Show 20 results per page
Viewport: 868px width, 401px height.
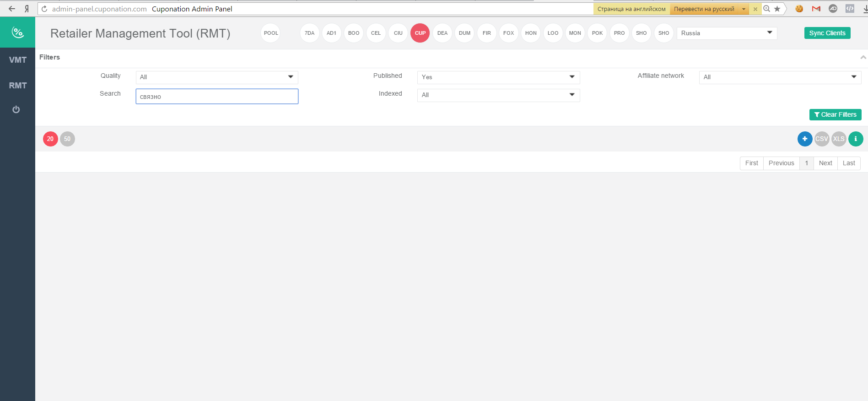click(x=50, y=139)
